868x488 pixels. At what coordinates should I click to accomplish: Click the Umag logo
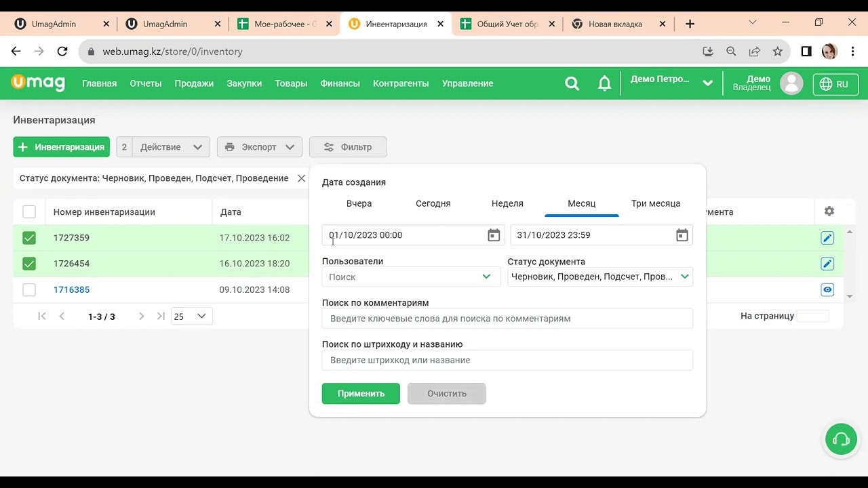pyautogui.click(x=38, y=83)
